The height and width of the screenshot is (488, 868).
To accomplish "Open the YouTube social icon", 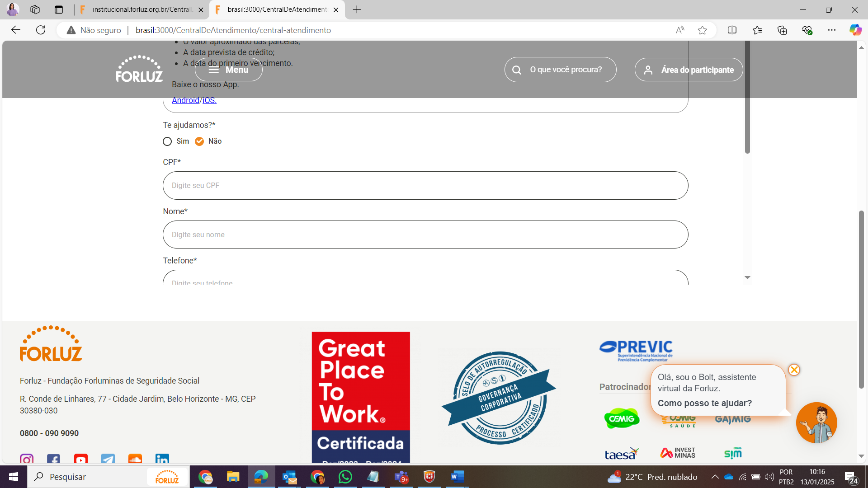I will coord(81,460).
